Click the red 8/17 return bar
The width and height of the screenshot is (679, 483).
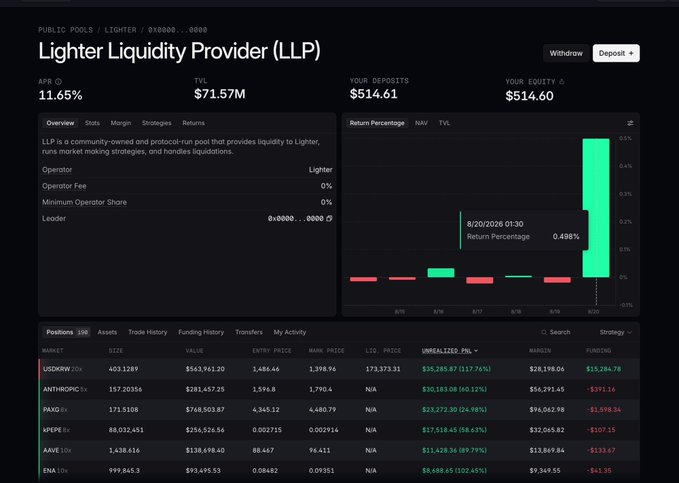tap(479, 280)
